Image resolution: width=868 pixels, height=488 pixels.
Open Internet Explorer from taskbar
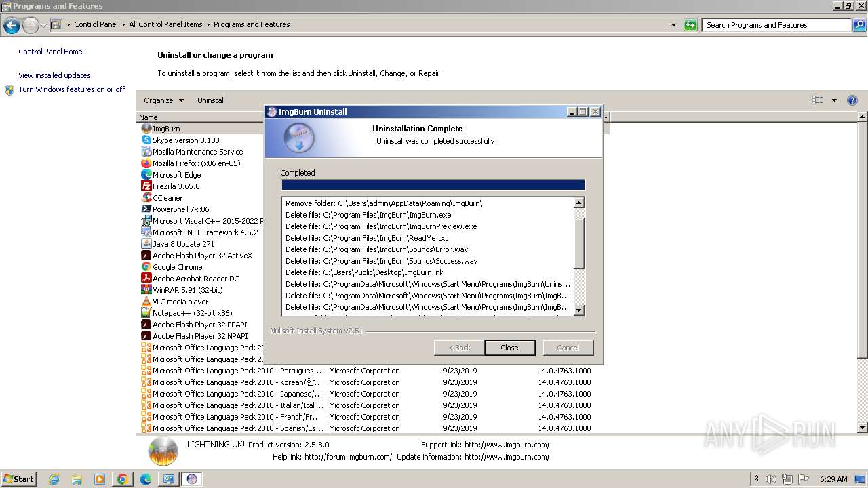[x=54, y=479]
